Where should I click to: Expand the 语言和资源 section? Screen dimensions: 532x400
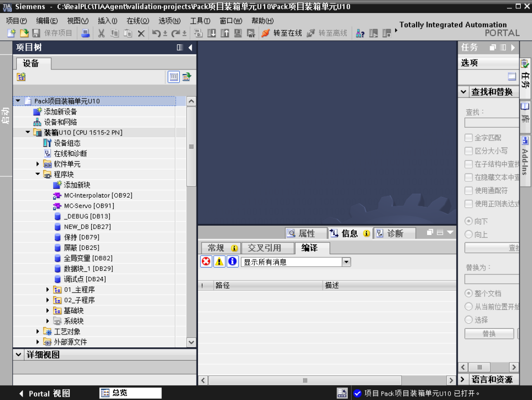pyautogui.click(x=463, y=379)
